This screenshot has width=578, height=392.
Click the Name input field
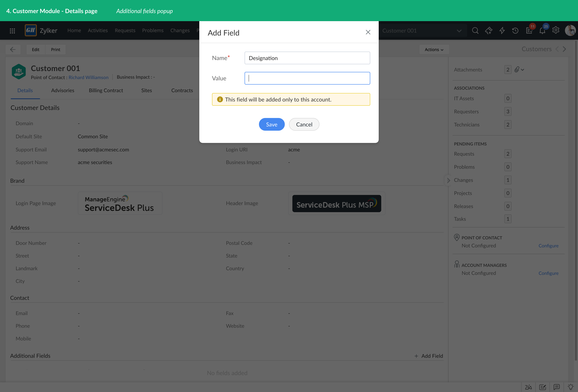(x=307, y=58)
